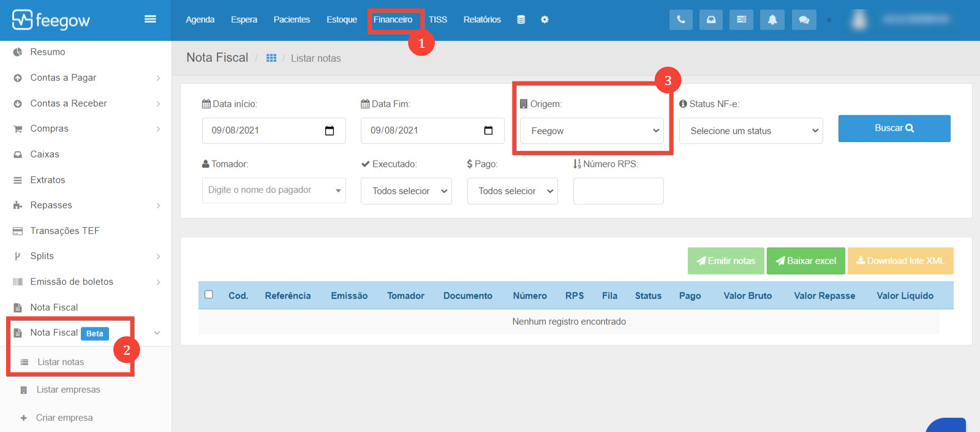This screenshot has width=980, height=432.
Task: Collapse Nota Fiscal Beta chevron
Action: (157, 333)
